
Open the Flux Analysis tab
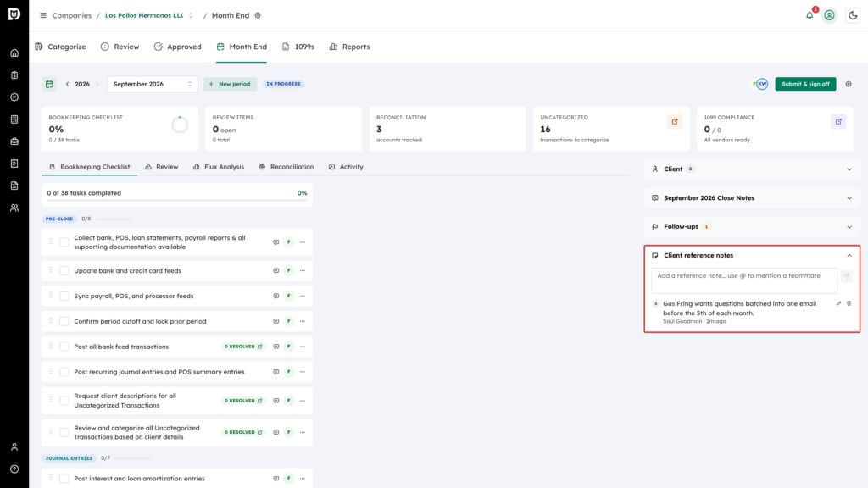click(218, 167)
